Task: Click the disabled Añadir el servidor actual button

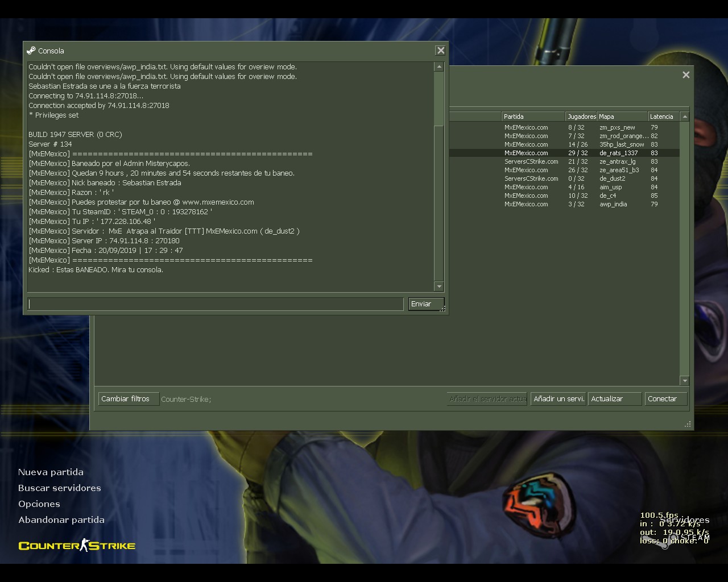Action: pyautogui.click(x=487, y=399)
